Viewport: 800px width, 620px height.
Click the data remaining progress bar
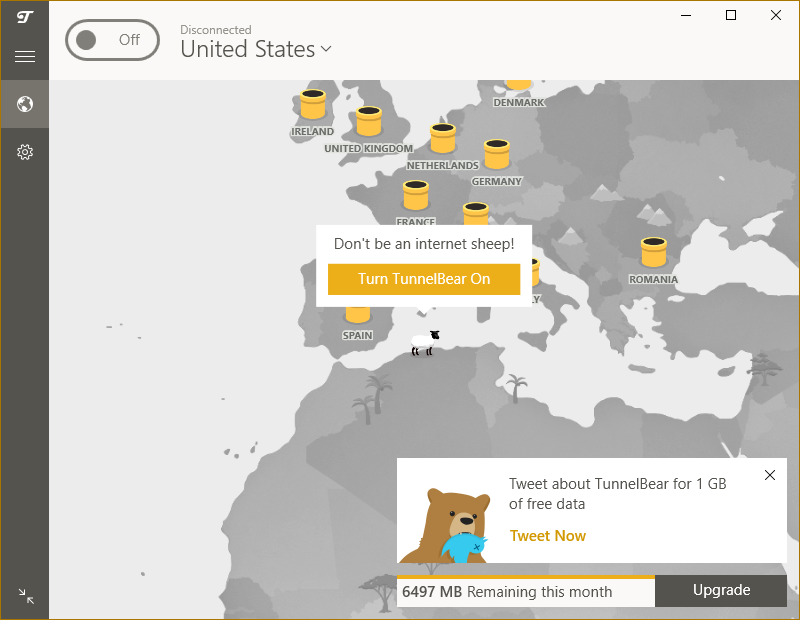526,577
